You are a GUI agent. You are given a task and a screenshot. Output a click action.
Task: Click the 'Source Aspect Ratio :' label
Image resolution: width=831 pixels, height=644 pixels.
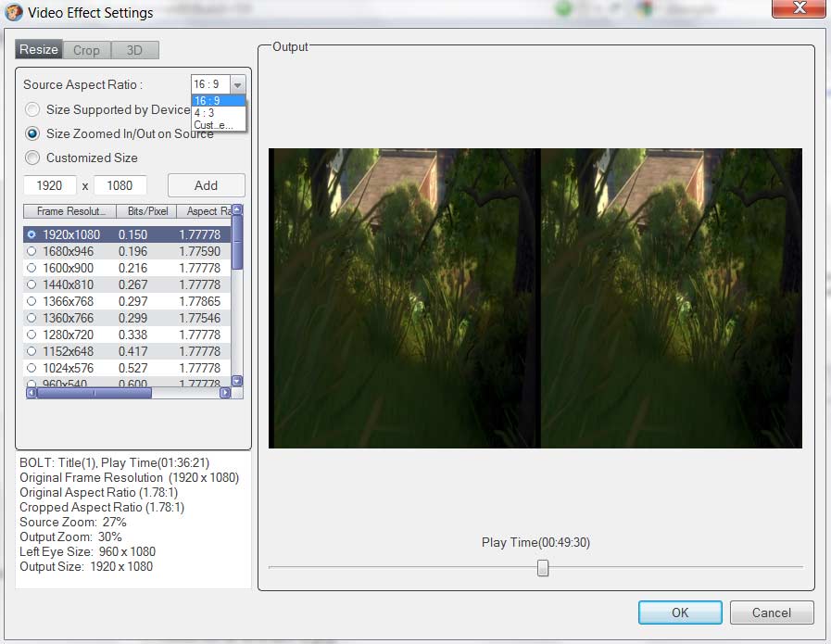pyautogui.click(x=82, y=85)
